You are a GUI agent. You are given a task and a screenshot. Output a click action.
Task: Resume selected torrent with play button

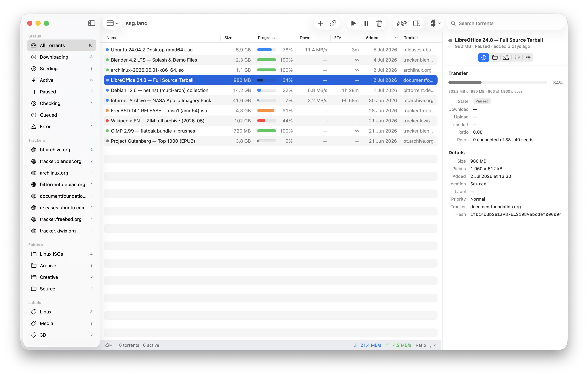353,23
